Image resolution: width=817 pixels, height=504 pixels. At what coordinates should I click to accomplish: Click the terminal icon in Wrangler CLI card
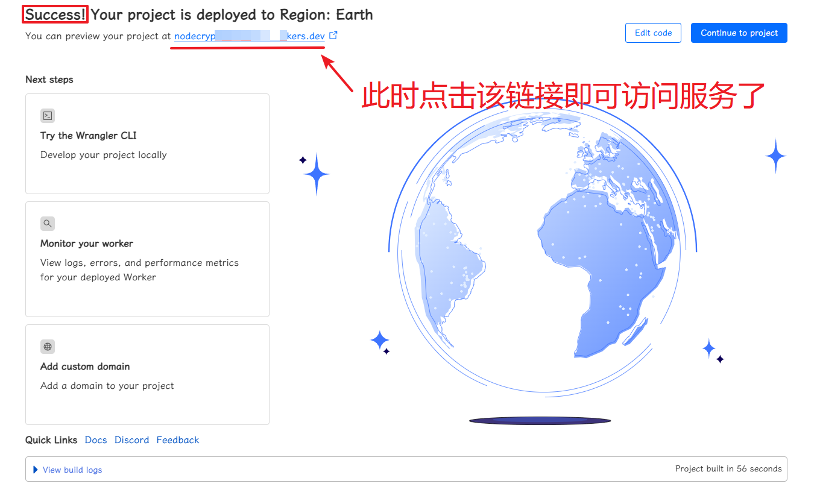48,116
